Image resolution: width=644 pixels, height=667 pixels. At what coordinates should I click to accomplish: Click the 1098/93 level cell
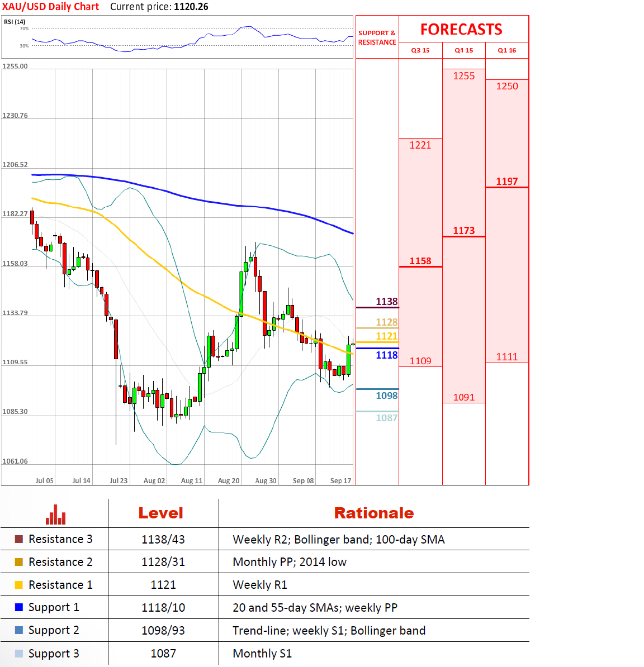click(x=163, y=631)
